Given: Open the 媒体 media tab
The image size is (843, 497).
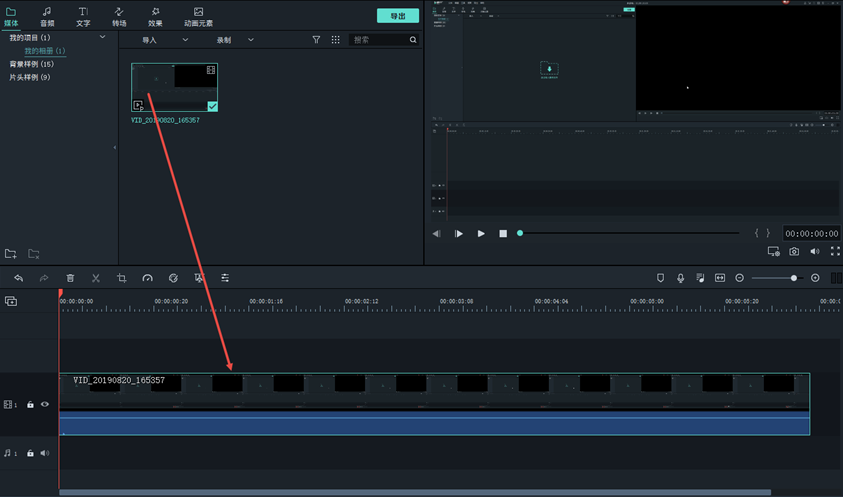Looking at the screenshot, I should (x=11, y=17).
